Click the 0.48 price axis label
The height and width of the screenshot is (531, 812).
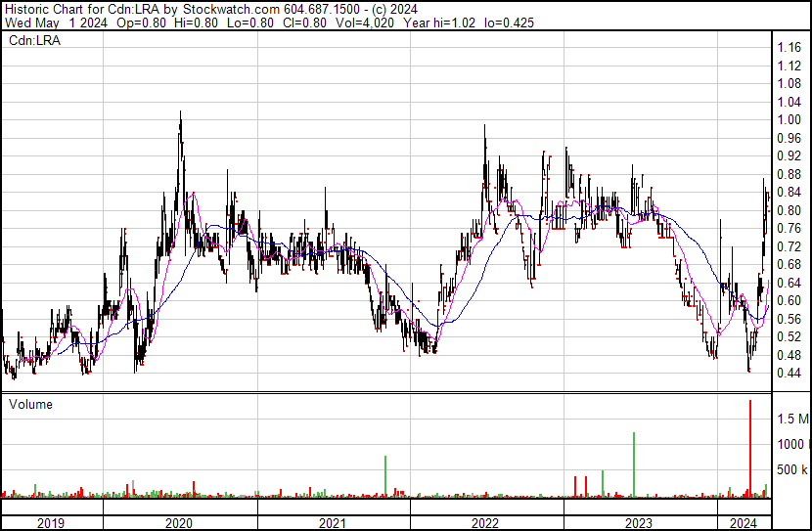(789, 356)
